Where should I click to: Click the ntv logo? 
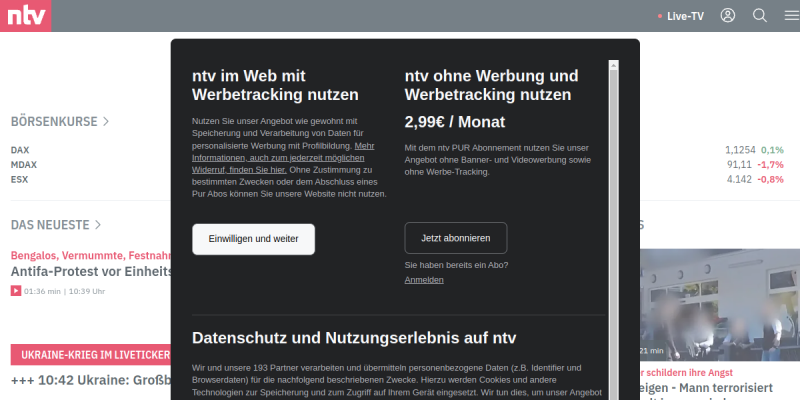tap(26, 16)
